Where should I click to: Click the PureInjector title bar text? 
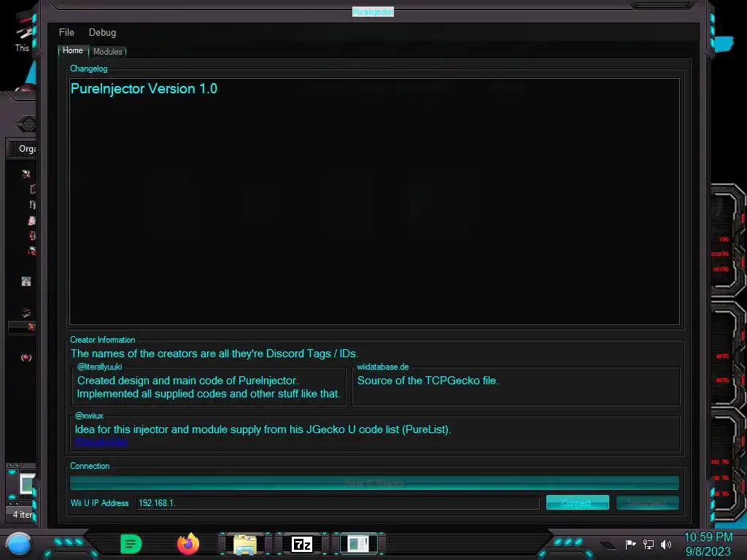coord(373,12)
